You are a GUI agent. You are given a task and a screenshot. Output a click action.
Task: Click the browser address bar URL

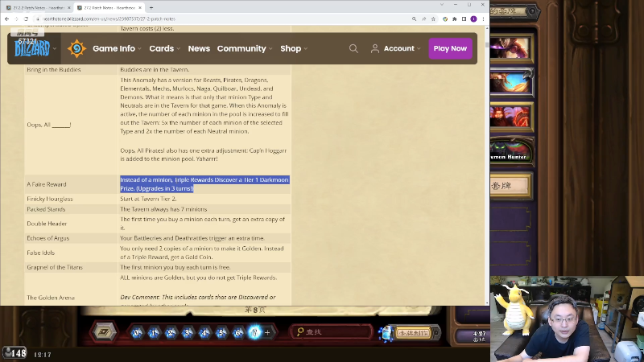click(x=109, y=19)
